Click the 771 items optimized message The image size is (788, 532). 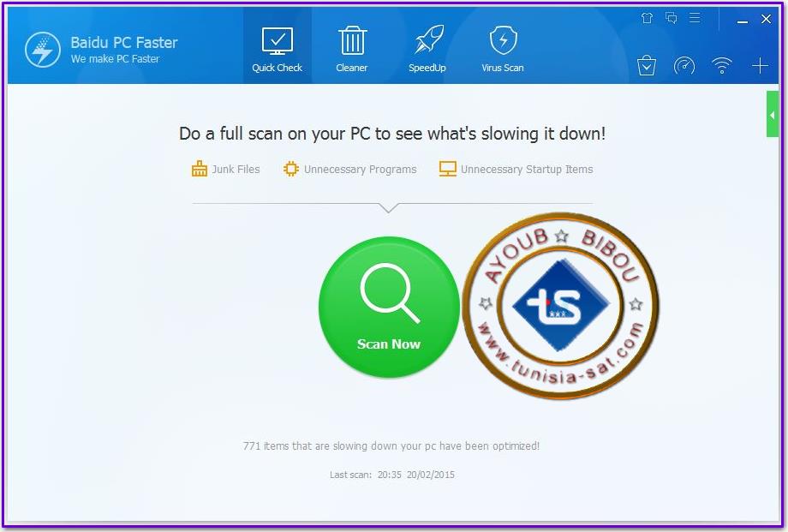click(x=391, y=445)
